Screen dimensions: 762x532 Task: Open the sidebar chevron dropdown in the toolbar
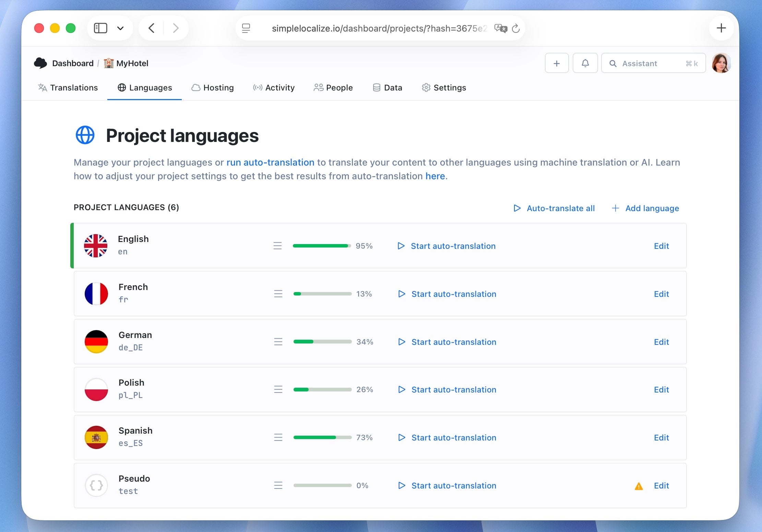tap(120, 28)
